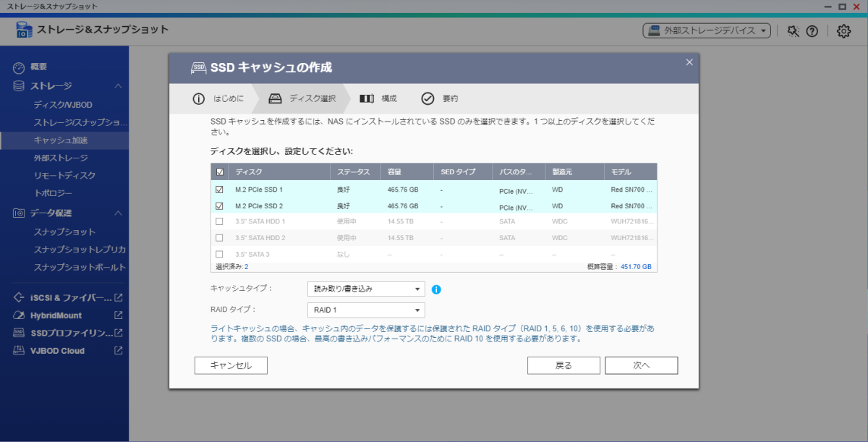Image resolution: width=868 pixels, height=442 pixels.
Task: Click the はじめに step info icon
Action: (x=198, y=98)
